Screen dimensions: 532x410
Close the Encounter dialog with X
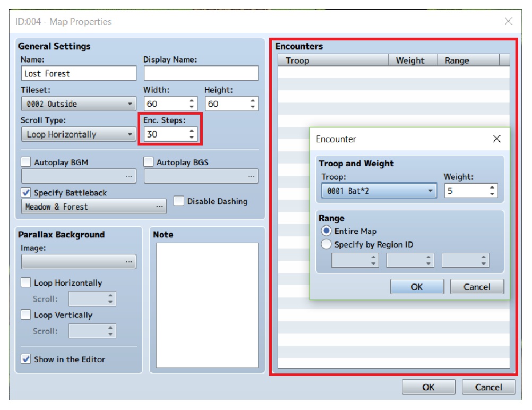click(x=497, y=139)
